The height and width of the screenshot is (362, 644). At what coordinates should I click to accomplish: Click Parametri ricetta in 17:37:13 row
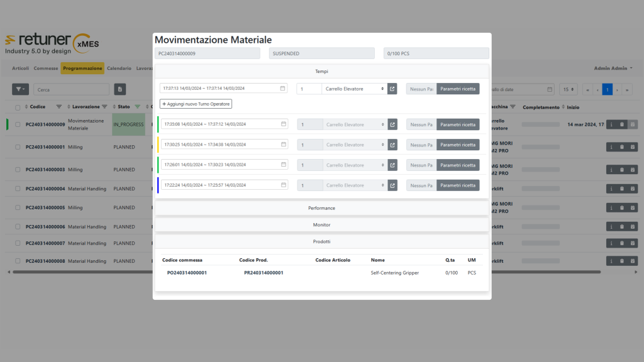click(x=458, y=89)
